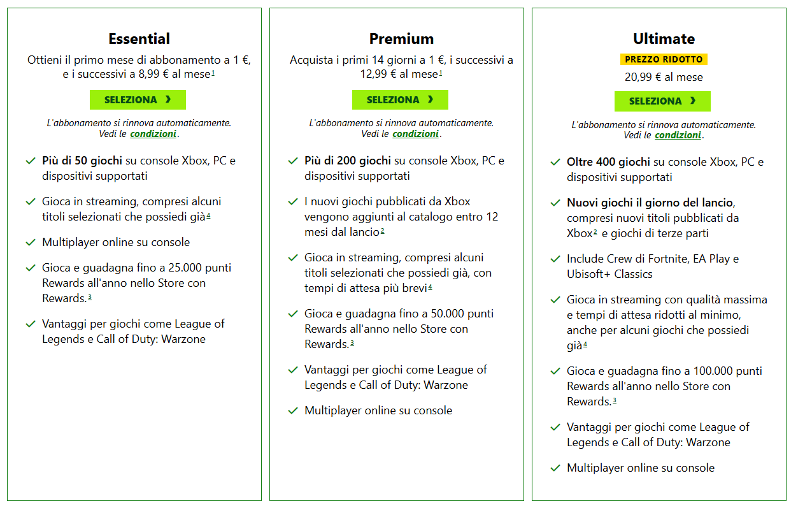Open the condizioni link under Essential
812x508 pixels.
[153, 134]
